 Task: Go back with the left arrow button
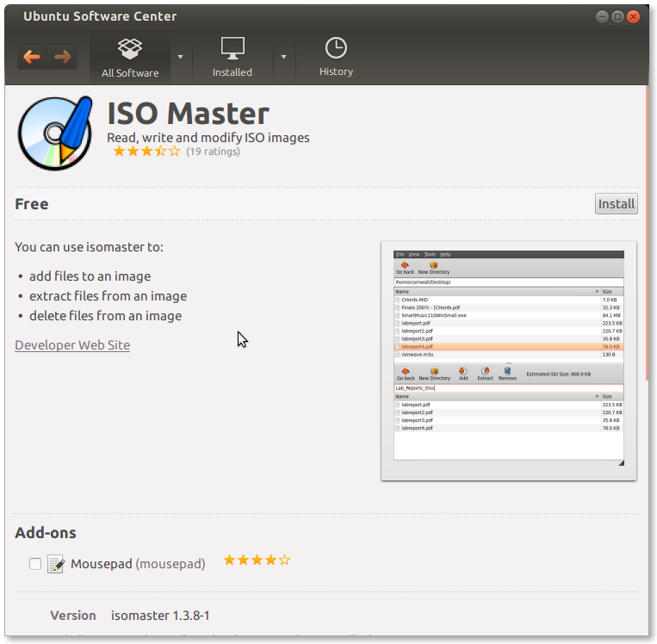pyautogui.click(x=32, y=57)
